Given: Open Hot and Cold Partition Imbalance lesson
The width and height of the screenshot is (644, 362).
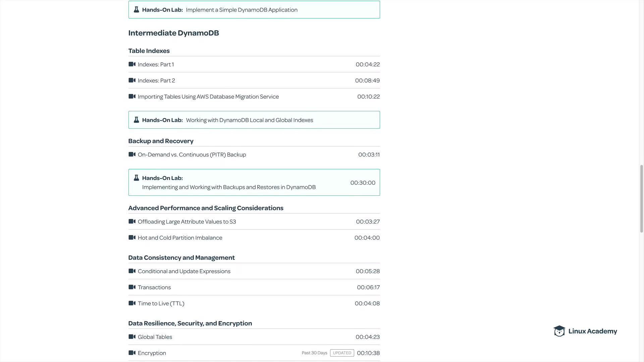Looking at the screenshot, I should pyautogui.click(x=180, y=238).
